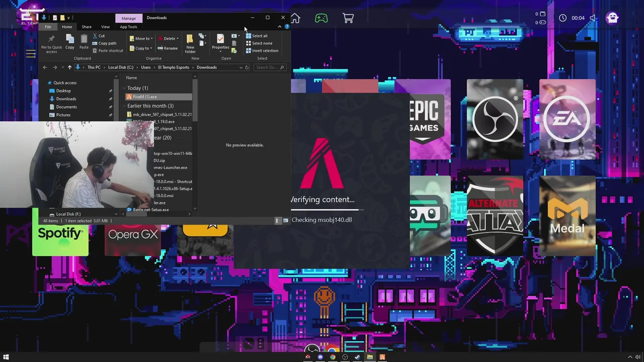This screenshot has height=362, width=644.
Task: Cut the selected file
Action: coord(99,36)
